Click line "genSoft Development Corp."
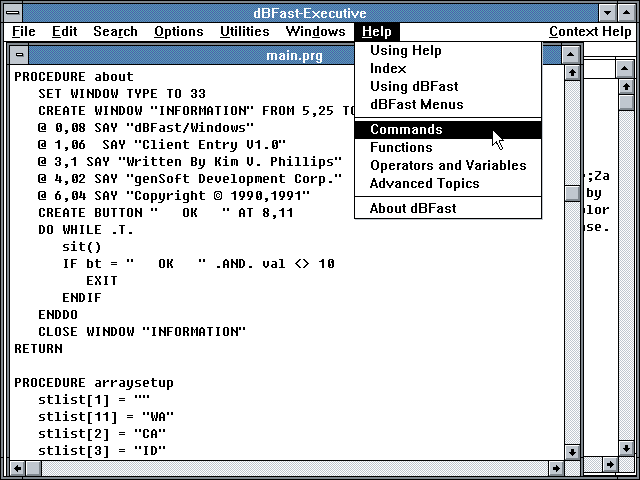Screen dimensions: 640x480 pyautogui.click(x=190, y=179)
